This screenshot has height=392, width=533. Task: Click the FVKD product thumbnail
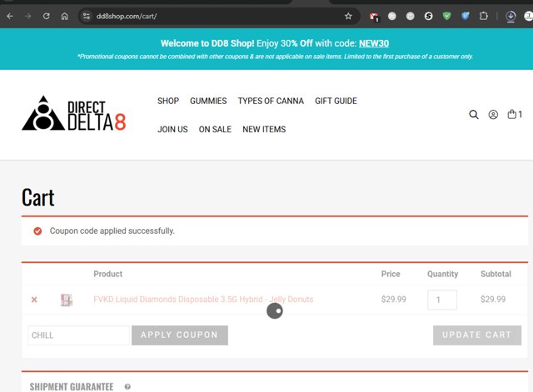click(x=67, y=300)
